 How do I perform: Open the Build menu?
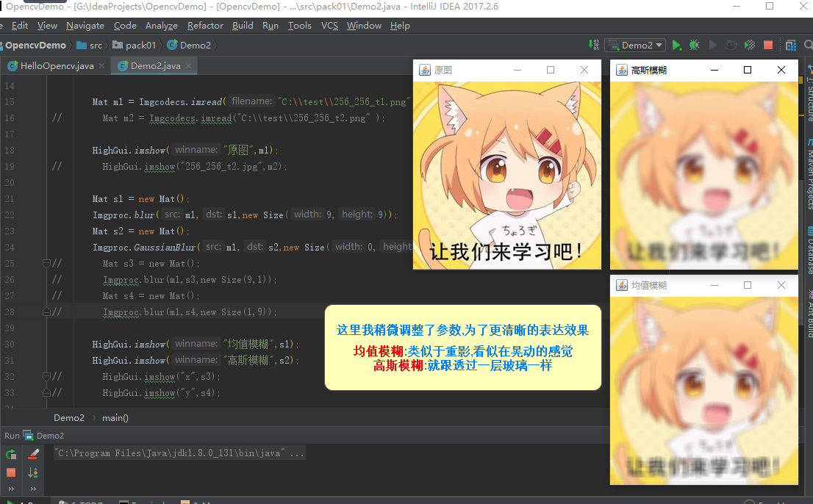[243, 26]
